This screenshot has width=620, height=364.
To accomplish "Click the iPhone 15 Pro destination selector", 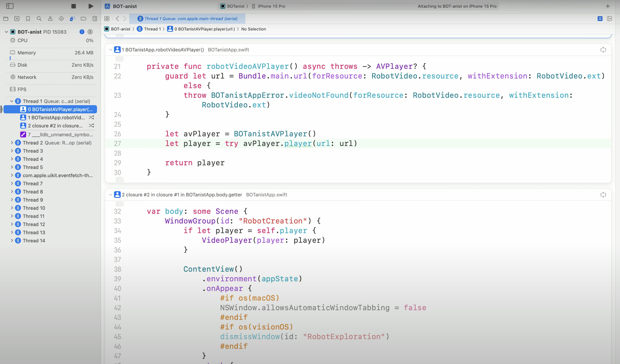I will (x=271, y=6).
